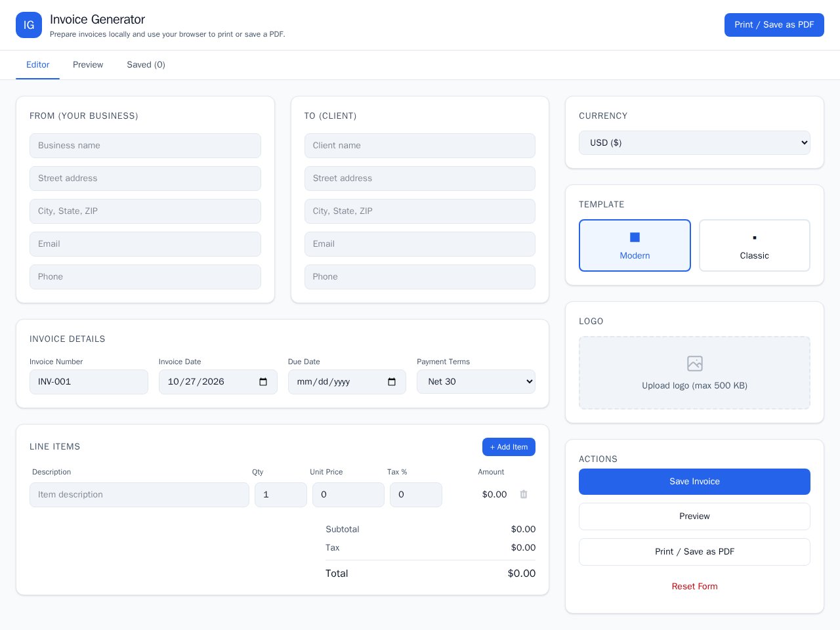Viewport: 840px width, 630px height.
Task: Click the Qty field
Action: point(281,495)
